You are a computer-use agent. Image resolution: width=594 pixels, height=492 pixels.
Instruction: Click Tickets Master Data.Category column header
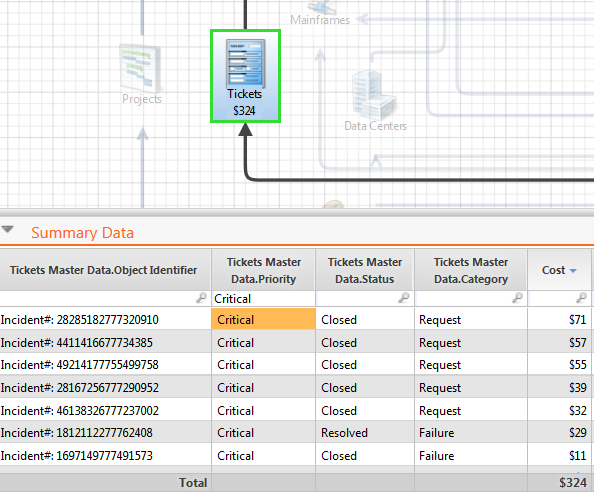pyautogui.click(x=471, y=270)
